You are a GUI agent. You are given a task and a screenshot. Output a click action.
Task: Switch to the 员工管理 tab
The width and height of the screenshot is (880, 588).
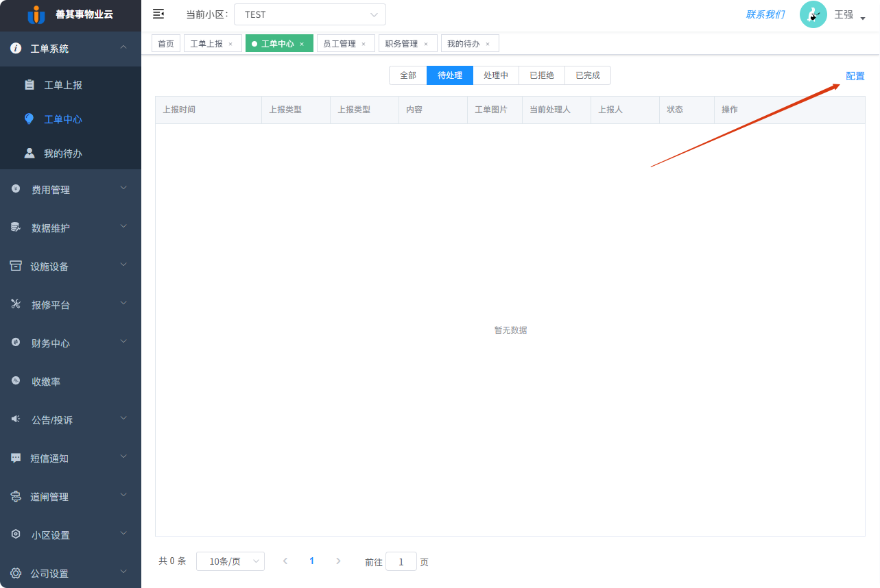click(x=340, y=42)
